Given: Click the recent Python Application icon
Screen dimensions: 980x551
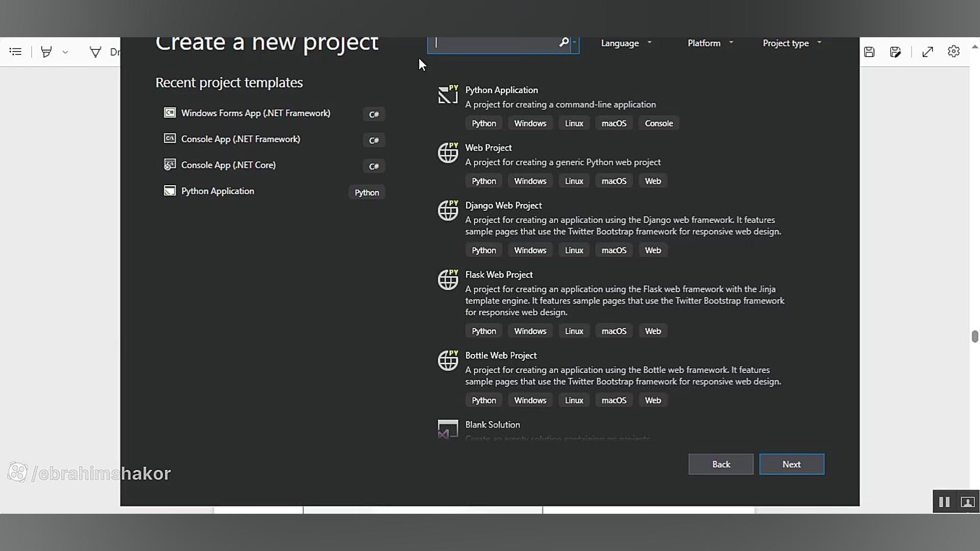Looking at the screenshot, I should pos(169,190).
